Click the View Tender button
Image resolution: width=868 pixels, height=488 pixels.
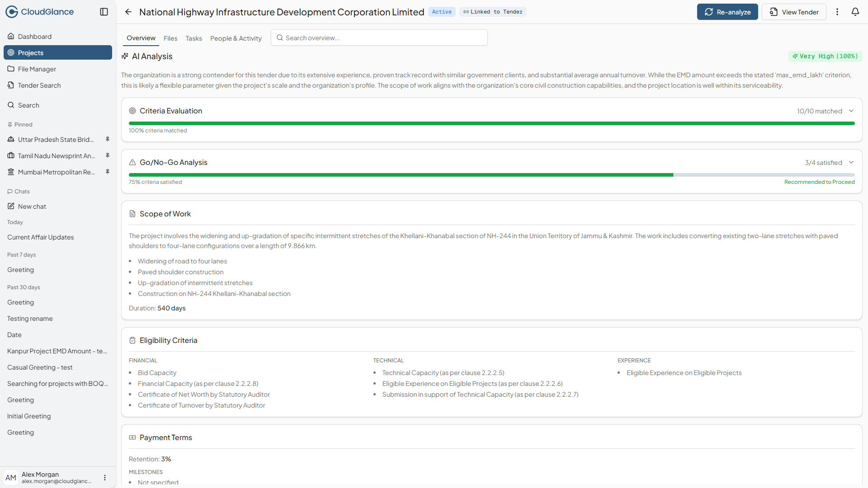point(794,12)
